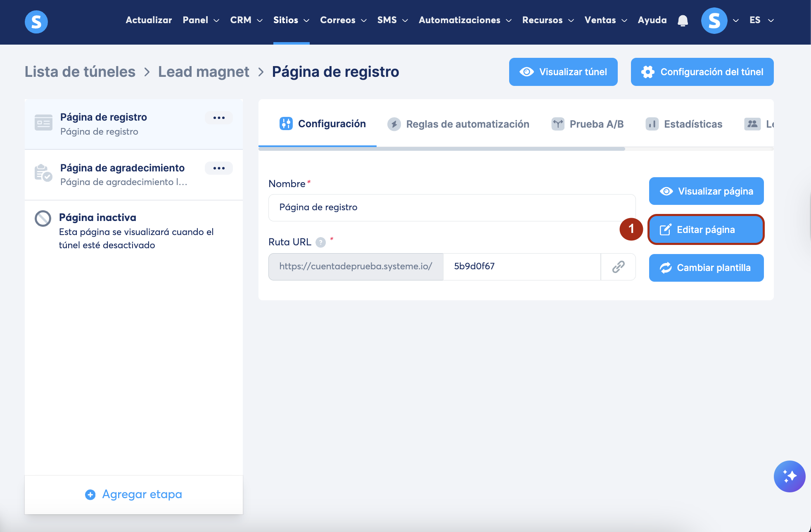Click the Systeme.io logo top left
The width and height of the screenshot is (811, 532).
36,21
